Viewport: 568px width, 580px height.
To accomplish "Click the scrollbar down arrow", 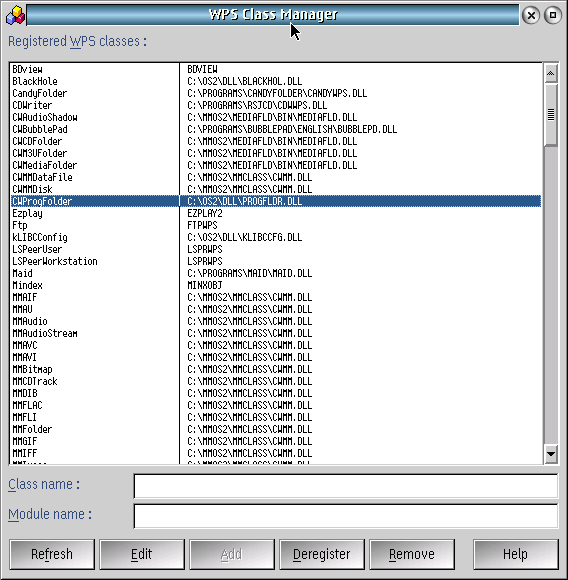I will pos(550,454).
